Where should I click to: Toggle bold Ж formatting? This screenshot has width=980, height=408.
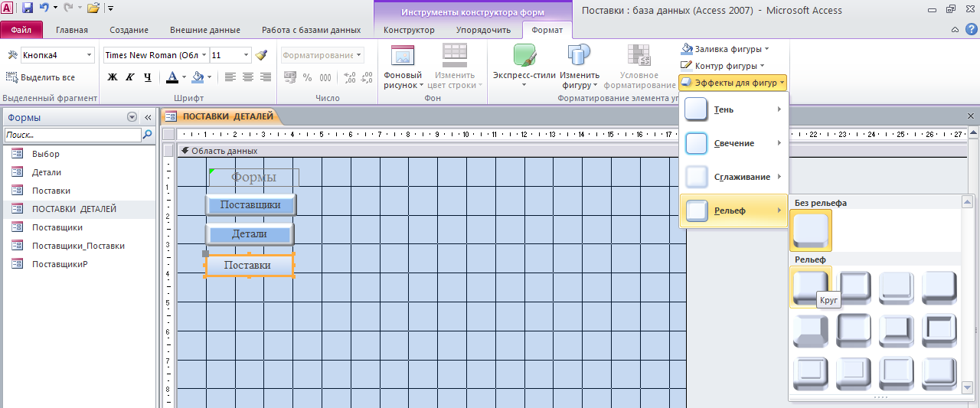point(113,77)
